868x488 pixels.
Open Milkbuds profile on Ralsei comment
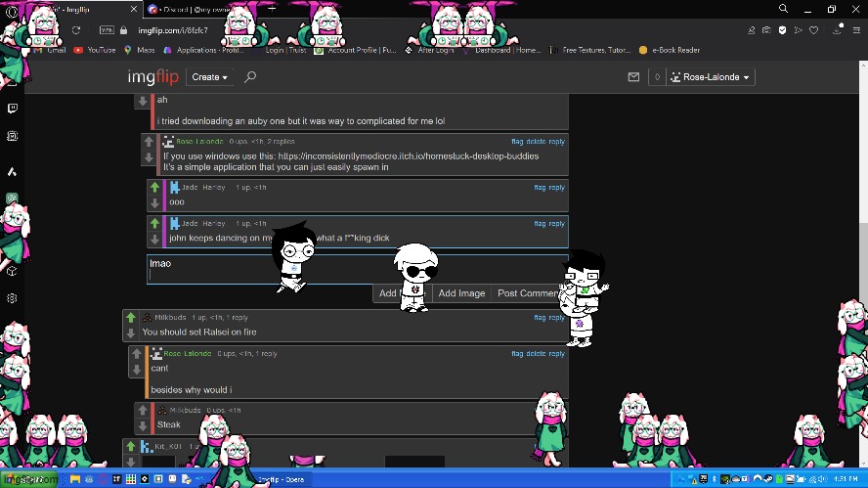coord(170,318)
